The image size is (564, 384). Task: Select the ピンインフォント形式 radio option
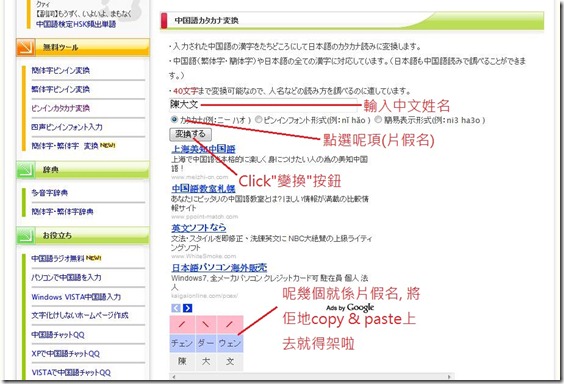coord(258,119)
